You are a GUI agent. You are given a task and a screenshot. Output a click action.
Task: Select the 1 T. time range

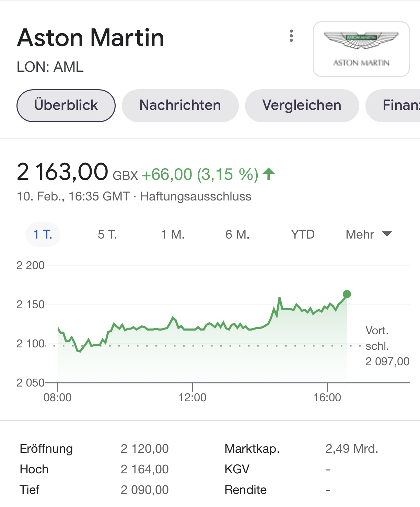point(43,234)
